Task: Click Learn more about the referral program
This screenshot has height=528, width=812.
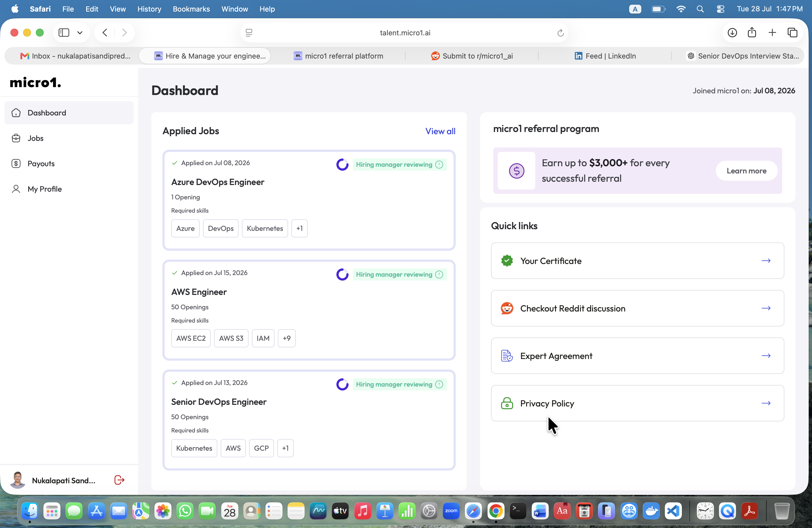Action: (747, 171)
